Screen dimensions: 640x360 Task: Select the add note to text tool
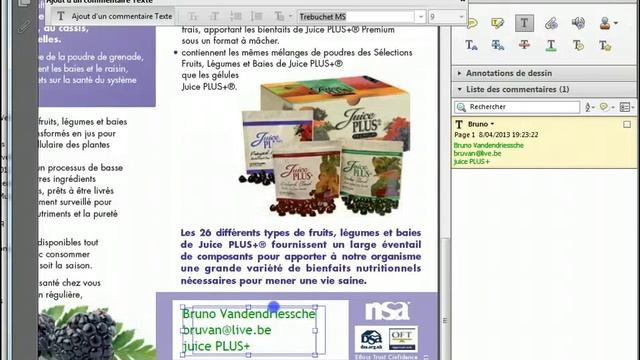coord(578,45)
